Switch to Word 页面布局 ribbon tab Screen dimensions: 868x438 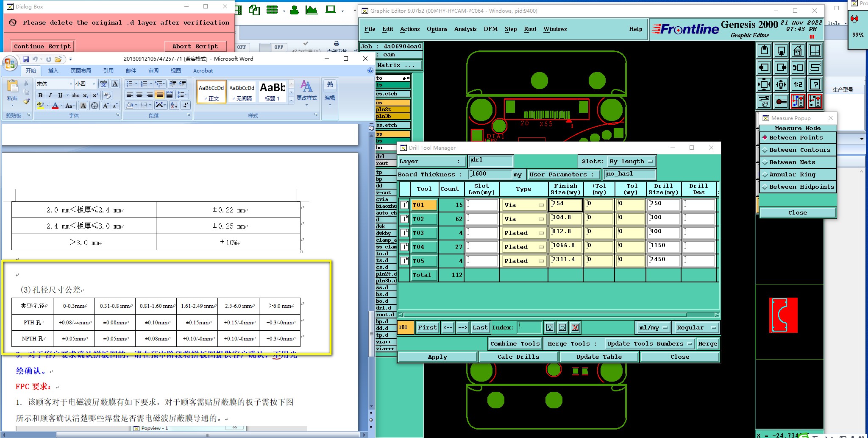[81, 71]
